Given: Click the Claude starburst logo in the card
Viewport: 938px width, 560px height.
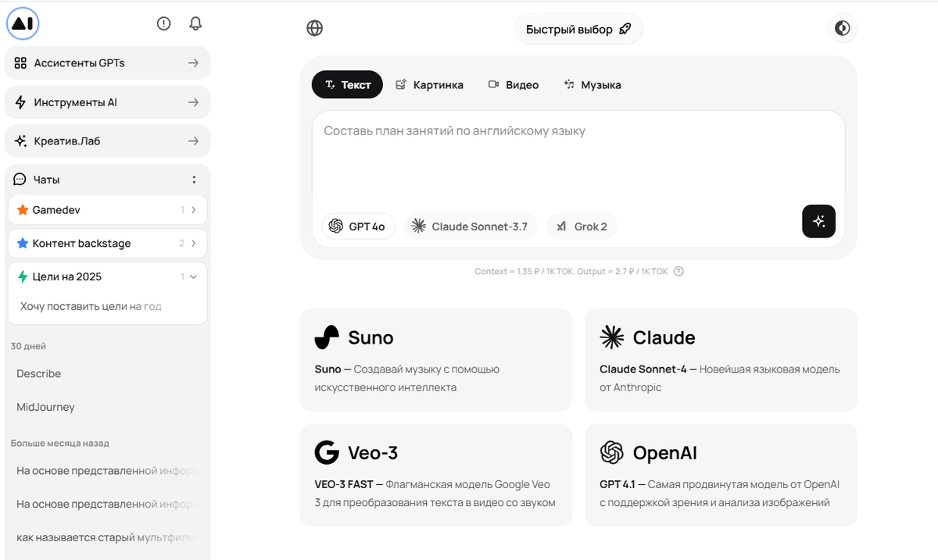Looking at the screenshot, I should 612,337.
